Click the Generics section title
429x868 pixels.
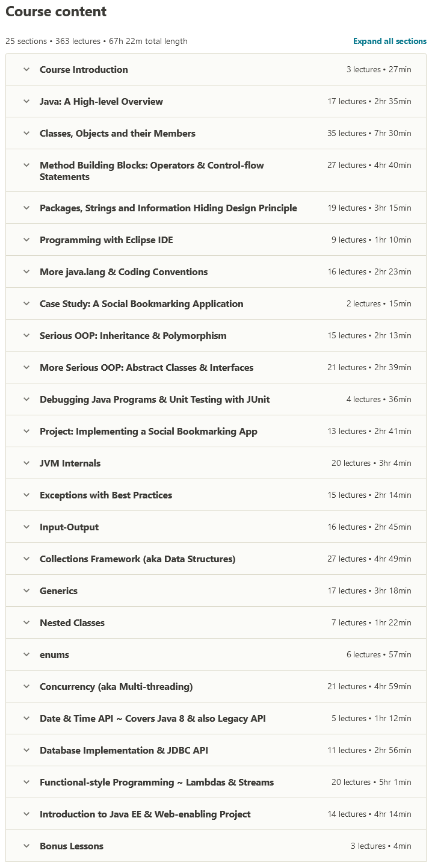coord(58,591)
